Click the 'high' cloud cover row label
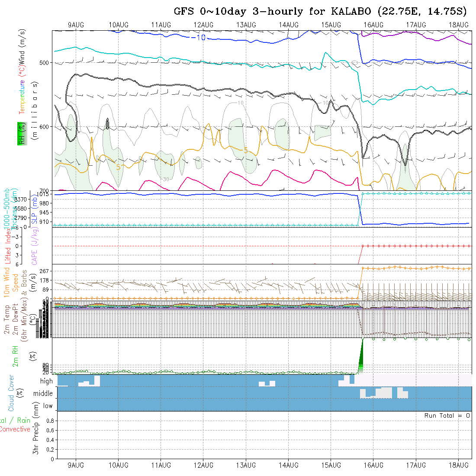Viewport: 476px width, 476px height. pos(46,381)
